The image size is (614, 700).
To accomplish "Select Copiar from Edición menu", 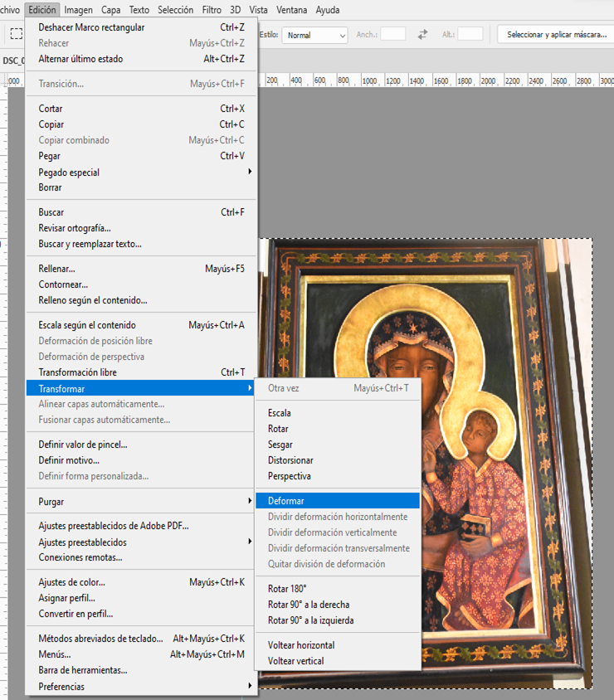I will pos(142,124).
